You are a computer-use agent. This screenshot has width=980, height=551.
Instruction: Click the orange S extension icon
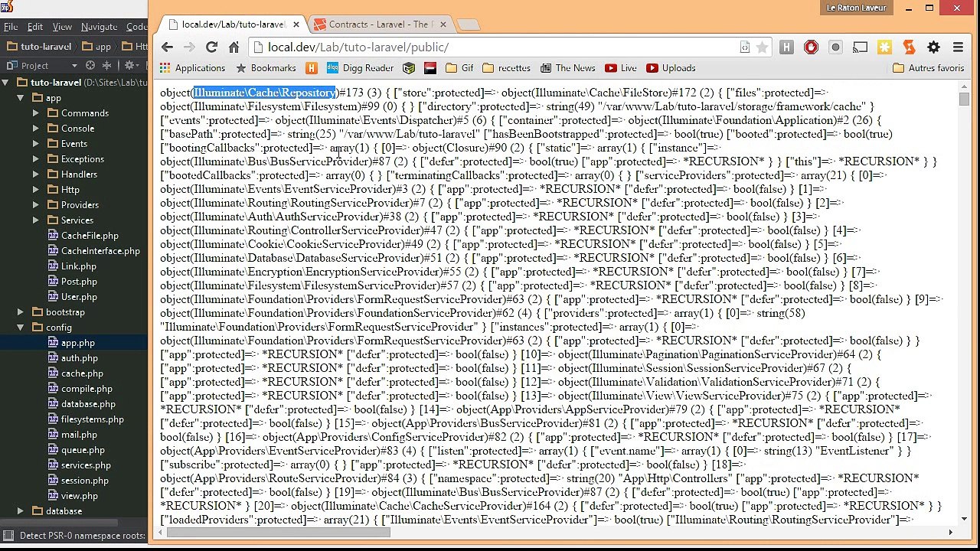click(x=909, y=47)
